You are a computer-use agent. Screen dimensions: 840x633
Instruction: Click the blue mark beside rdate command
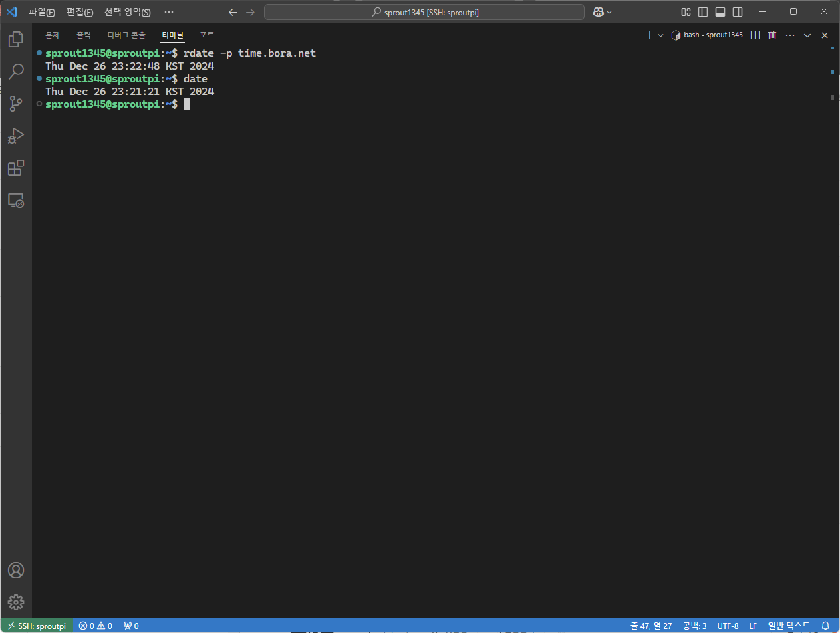[39, 53]
